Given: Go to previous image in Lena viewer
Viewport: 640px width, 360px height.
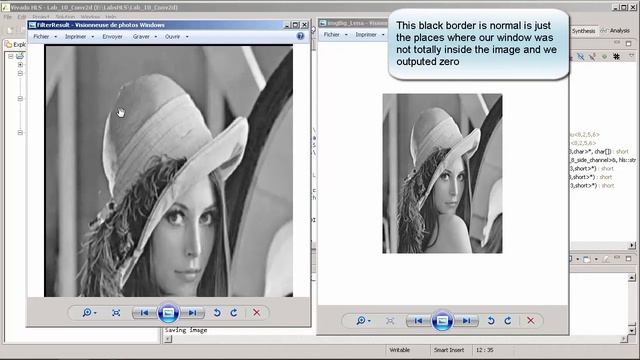Looking at the screenshot, I should pyautogui.click(x=418, y=320).
